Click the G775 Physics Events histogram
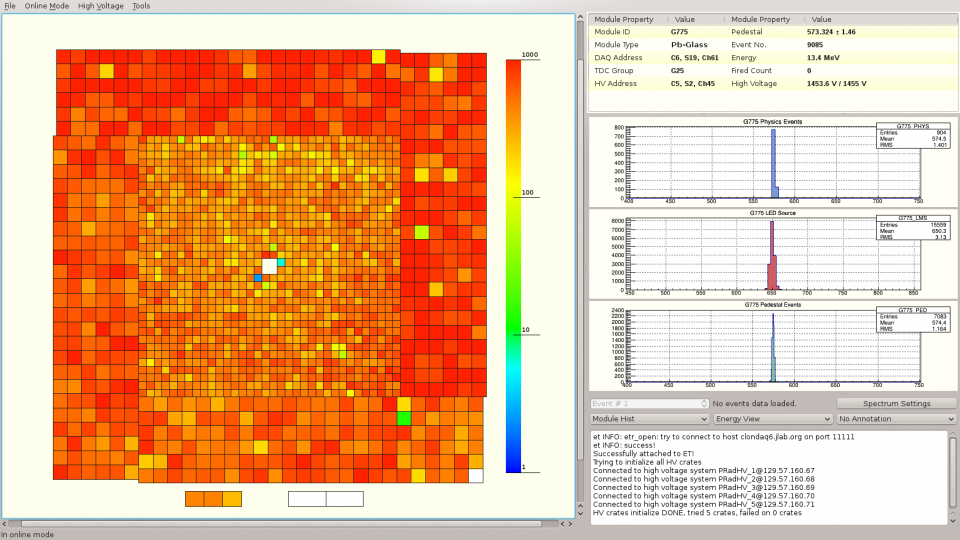960x540 pixels. (774, 162)
